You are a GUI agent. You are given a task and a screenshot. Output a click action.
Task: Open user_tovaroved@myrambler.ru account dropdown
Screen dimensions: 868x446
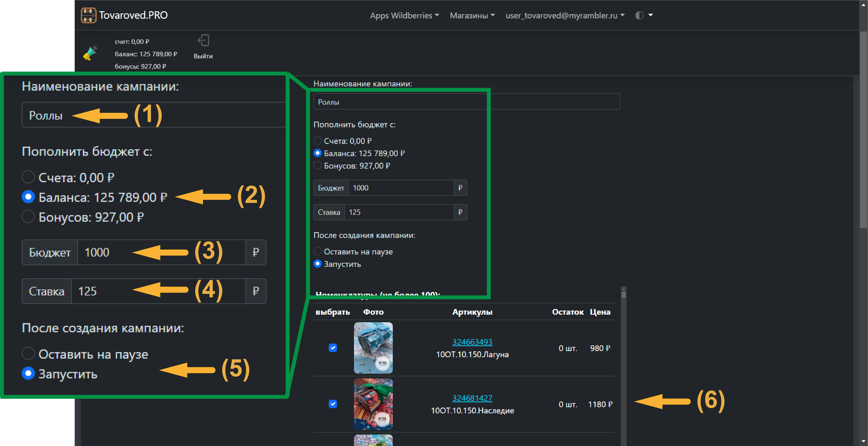565,15
